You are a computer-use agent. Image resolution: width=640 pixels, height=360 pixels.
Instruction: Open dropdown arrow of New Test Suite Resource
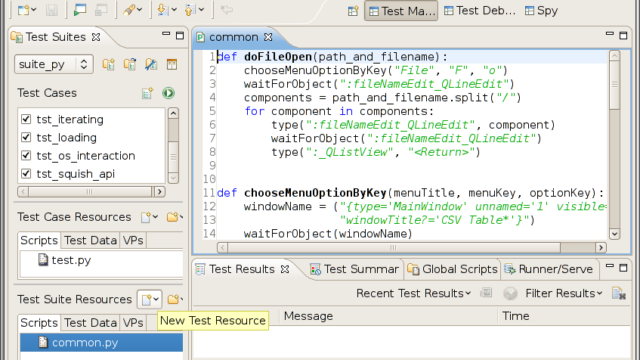(x=156, y=300)
